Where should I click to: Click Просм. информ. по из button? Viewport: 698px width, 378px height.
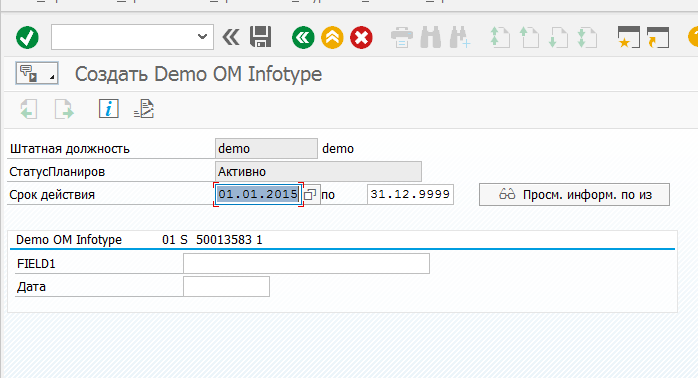[x=574, y=195]
